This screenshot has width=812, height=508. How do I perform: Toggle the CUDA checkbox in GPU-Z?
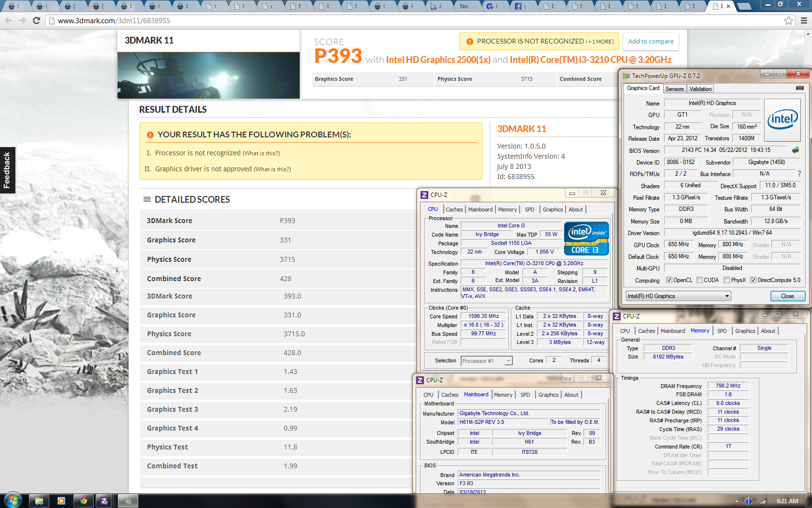point(699,280)
